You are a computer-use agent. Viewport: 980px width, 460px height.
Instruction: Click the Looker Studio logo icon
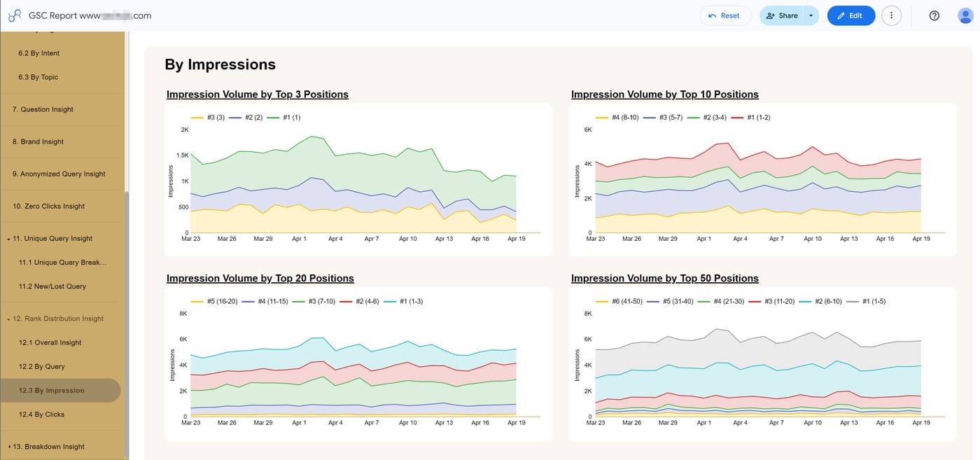pyautogui.click(x=15, y=15)
